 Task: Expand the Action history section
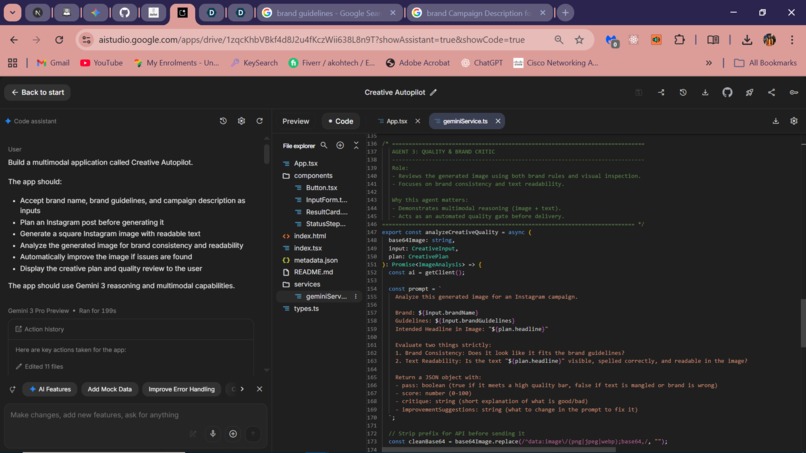[130, 329]
